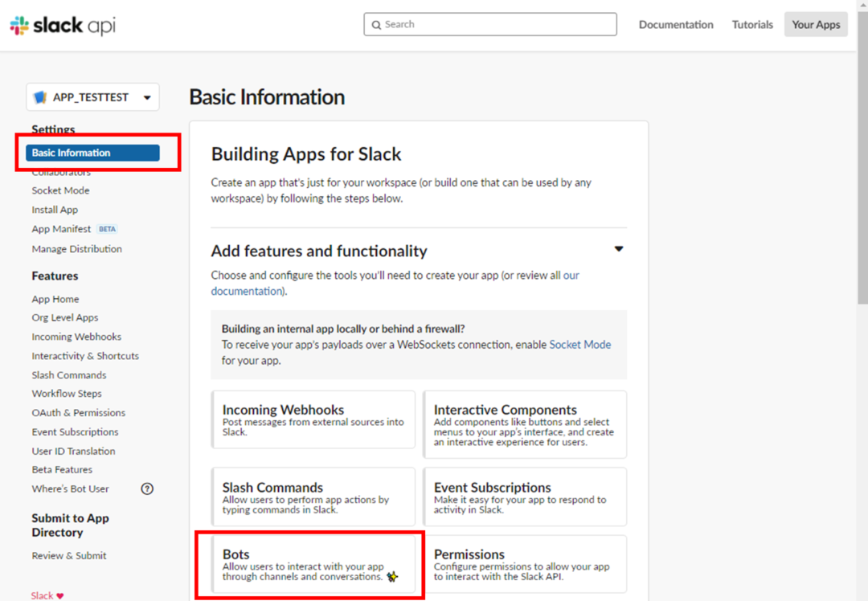Open the App Home feature page
The image size is (868, 601).
(55, 299)
